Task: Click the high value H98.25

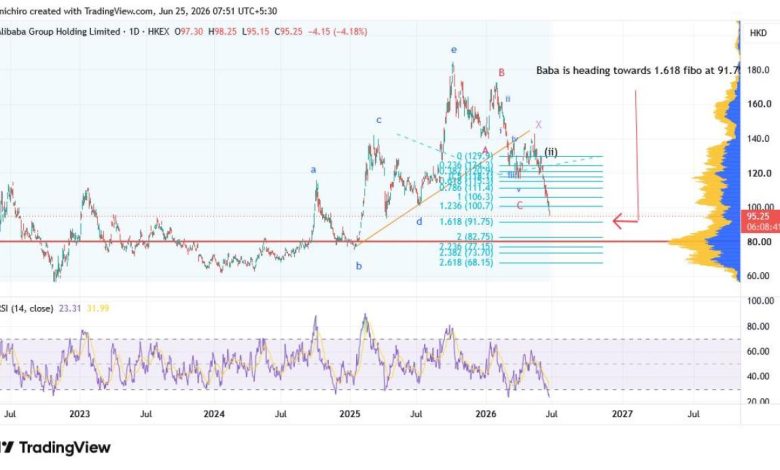Action: [x=222, y=31]
